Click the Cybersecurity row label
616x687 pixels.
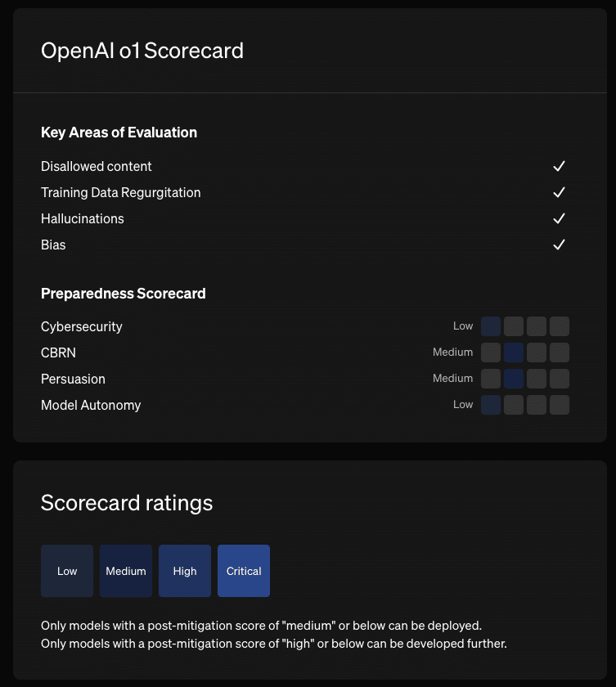82,326
